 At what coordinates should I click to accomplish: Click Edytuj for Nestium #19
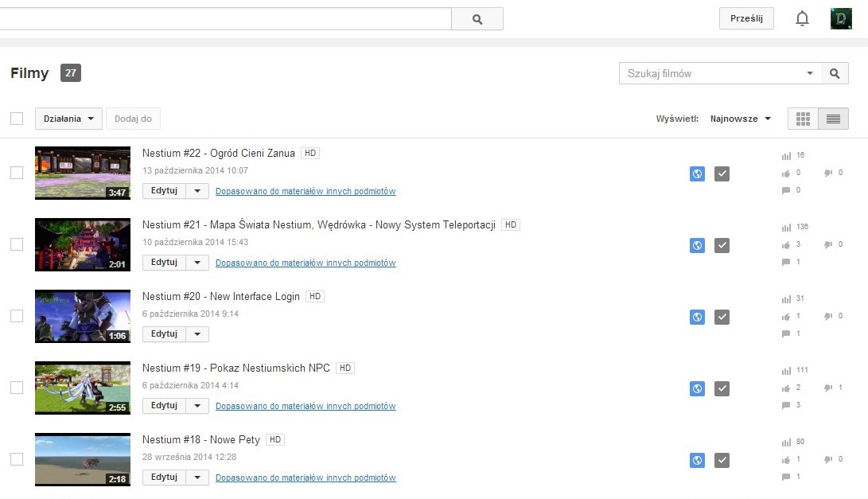click(x=164, y=406)
